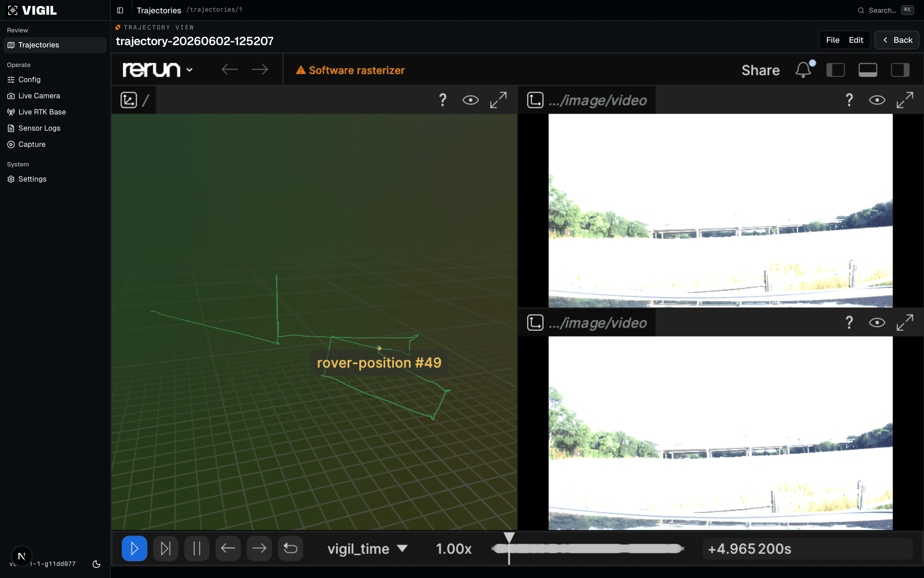The image size is (924, 578).
Task: Toggle visibility of top image/video view
Action: [x=877, y=100]
